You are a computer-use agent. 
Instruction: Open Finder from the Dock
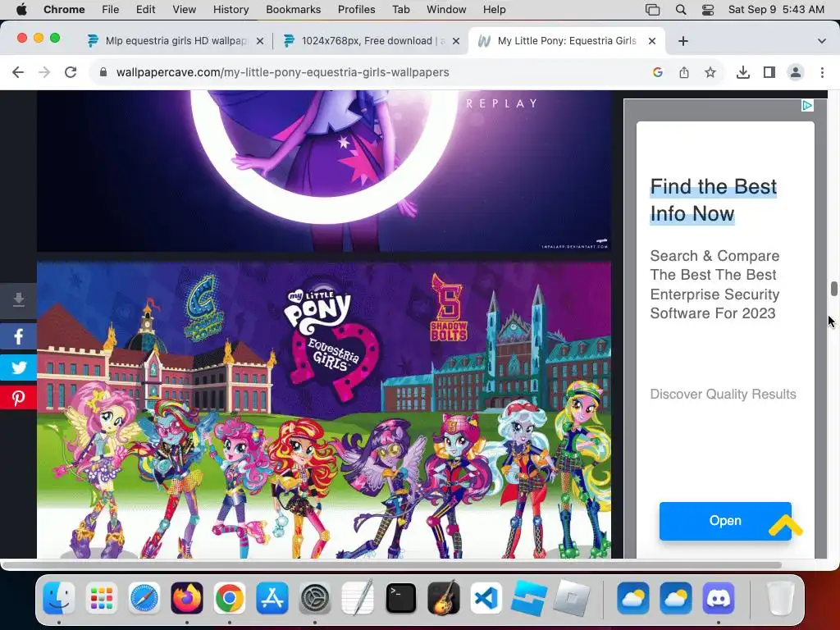59,598
